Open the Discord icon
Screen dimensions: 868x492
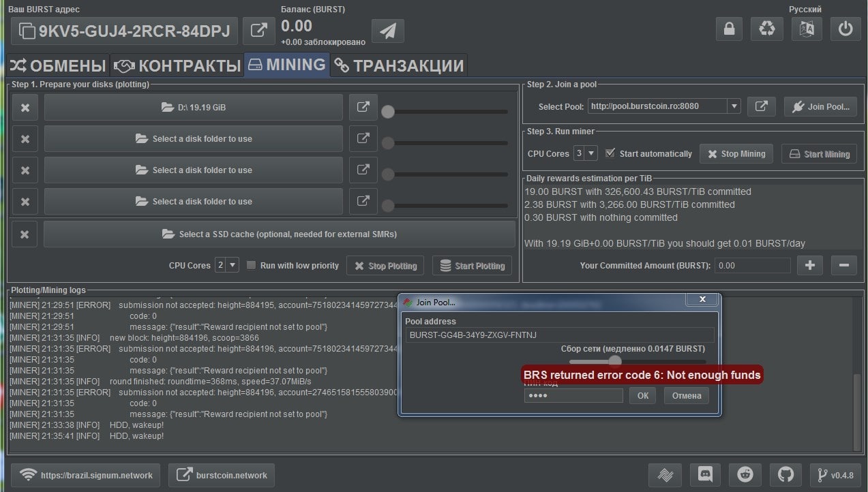pos(705,474)
